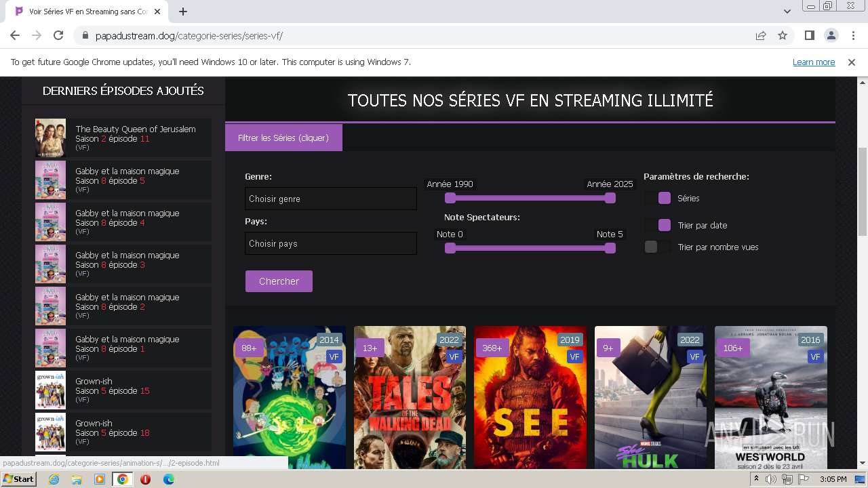Viewport: 868px width, 488px height.
Task: Click the Note 5 slider handle
Action: tap(610, 248)
